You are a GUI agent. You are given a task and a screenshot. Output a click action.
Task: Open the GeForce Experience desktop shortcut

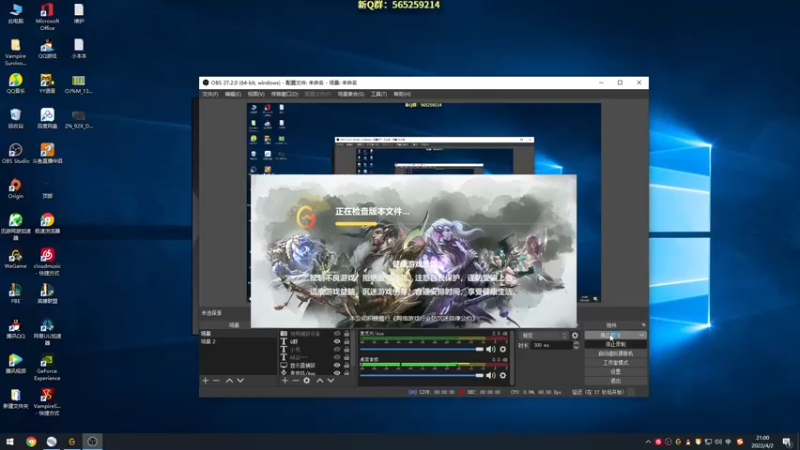[x=47, y=367]
